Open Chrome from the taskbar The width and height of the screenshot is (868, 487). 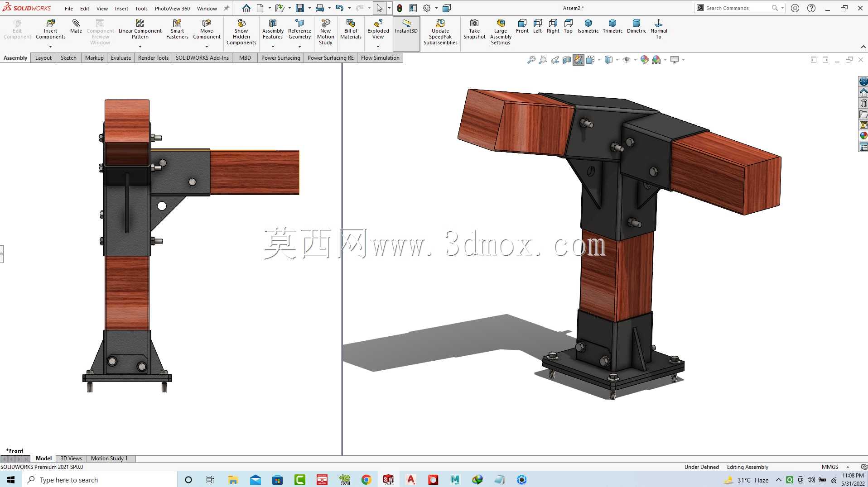(366, 480)
